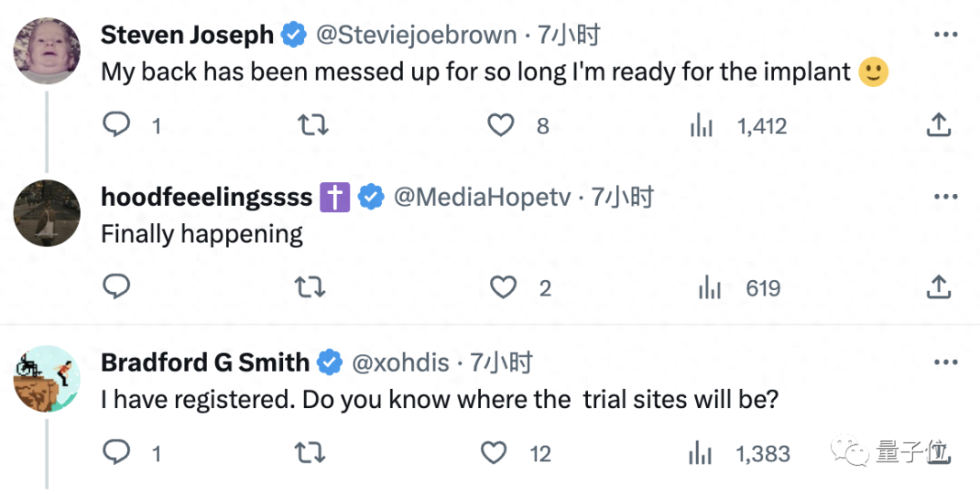Viewport: 980px width, 495px height.
Task: View analytics for Steven Joseph's tweet
Action: click(701, 126)
